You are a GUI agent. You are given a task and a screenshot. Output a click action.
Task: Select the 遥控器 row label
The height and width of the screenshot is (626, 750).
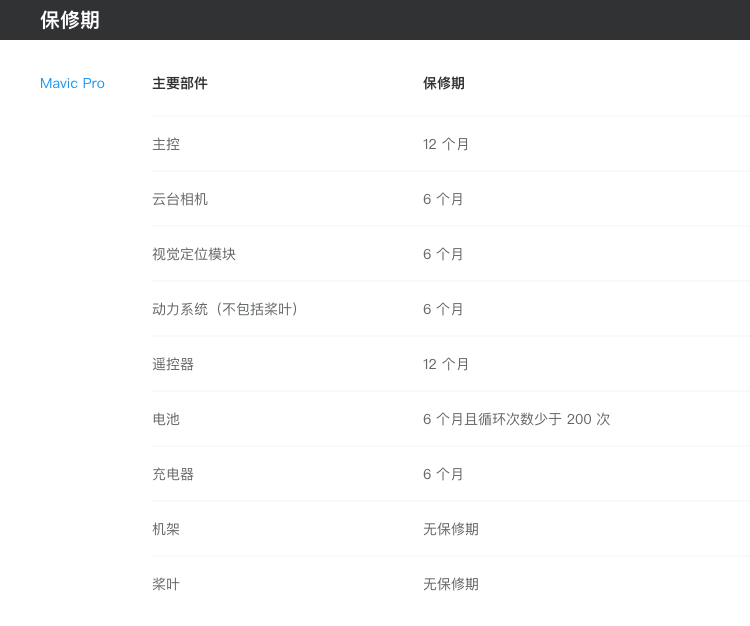173,364
